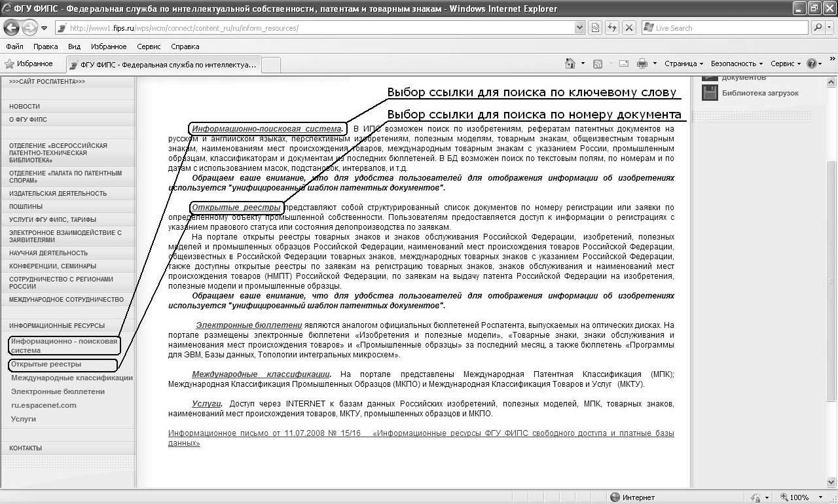838x504 pixels.
Task: Click the protected mode lock icon
Action: tap(756, 497)
